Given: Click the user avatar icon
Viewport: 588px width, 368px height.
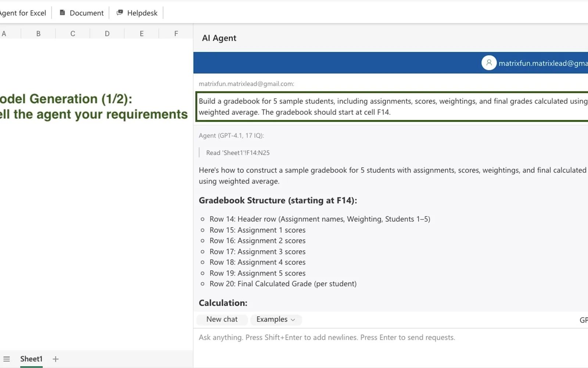Looking at the screenshot, I should [x=489, y=63].
